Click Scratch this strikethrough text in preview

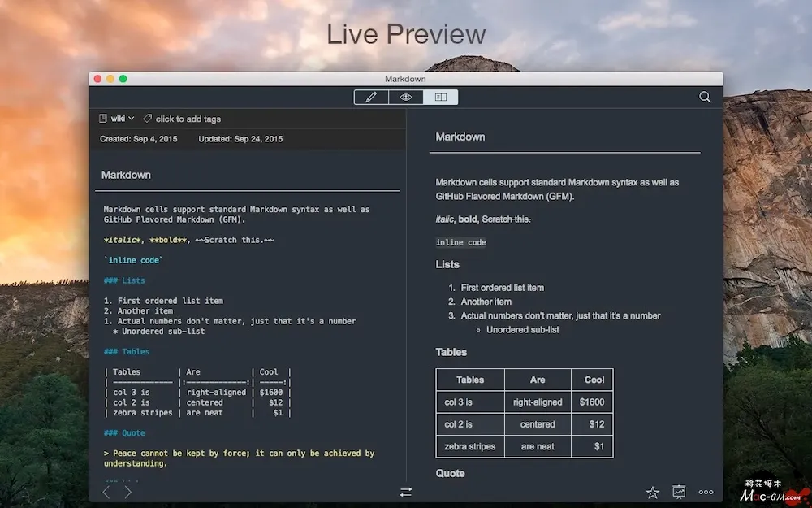click(x=506, y=219)
